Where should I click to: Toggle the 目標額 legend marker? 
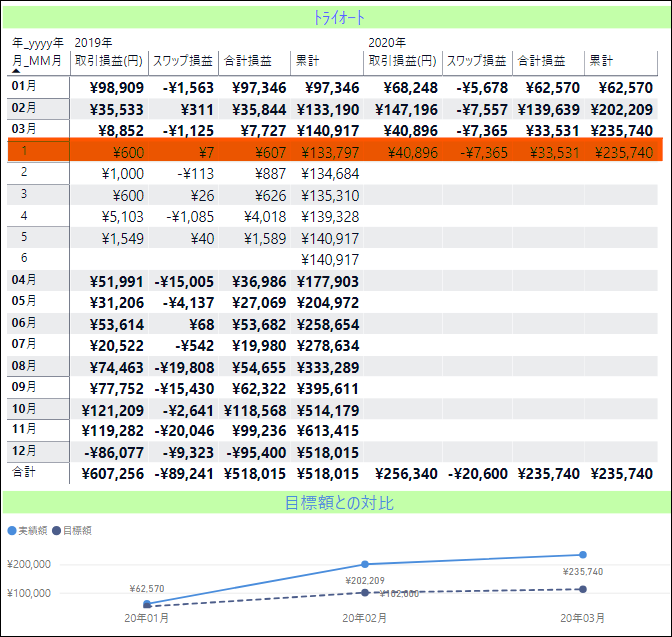click(56, 531)
